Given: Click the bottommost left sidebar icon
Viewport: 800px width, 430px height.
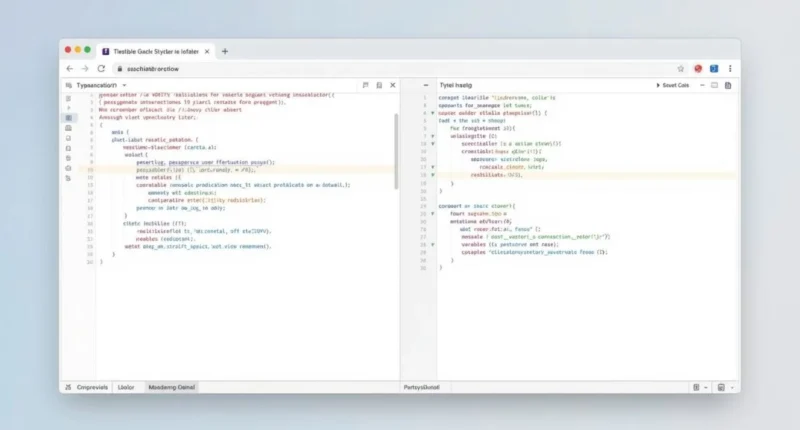Looking at the screenshot, I should (68, 178).
